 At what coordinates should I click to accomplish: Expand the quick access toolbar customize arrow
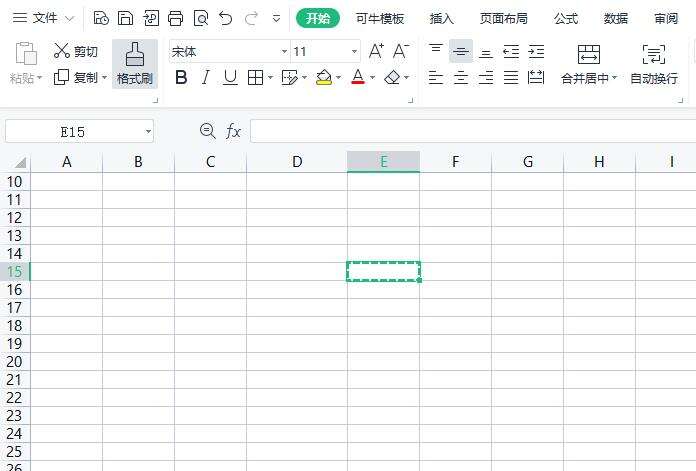276,19
